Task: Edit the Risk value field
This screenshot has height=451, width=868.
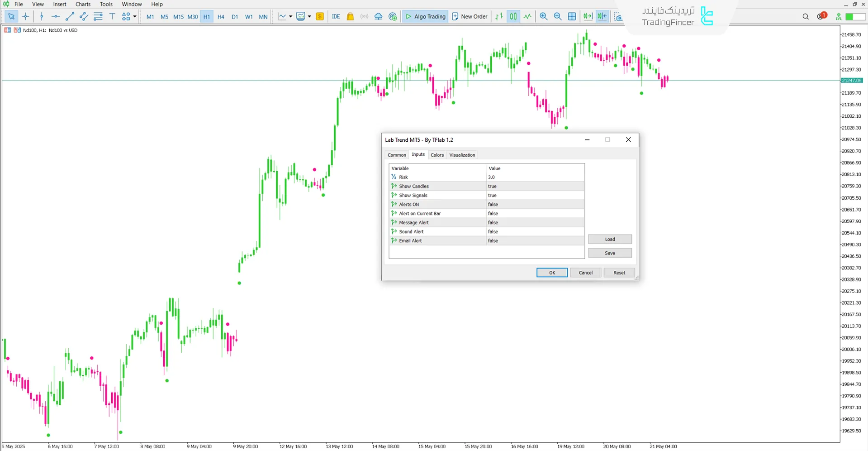Action: pos(535,177)
